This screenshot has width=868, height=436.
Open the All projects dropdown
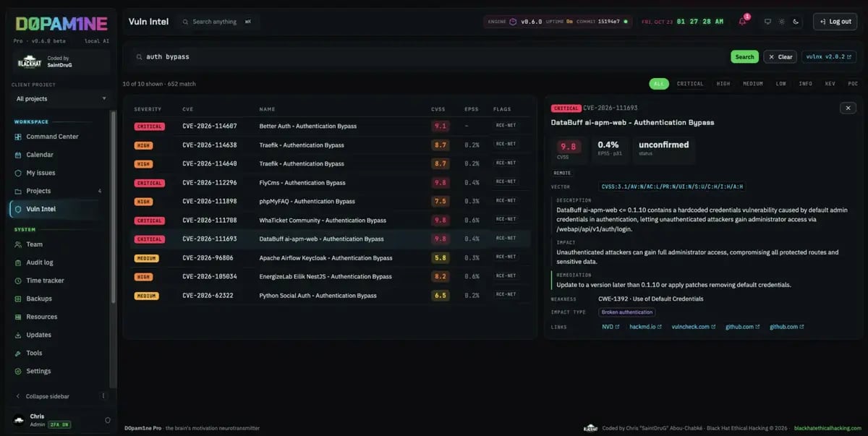[61, 98]
